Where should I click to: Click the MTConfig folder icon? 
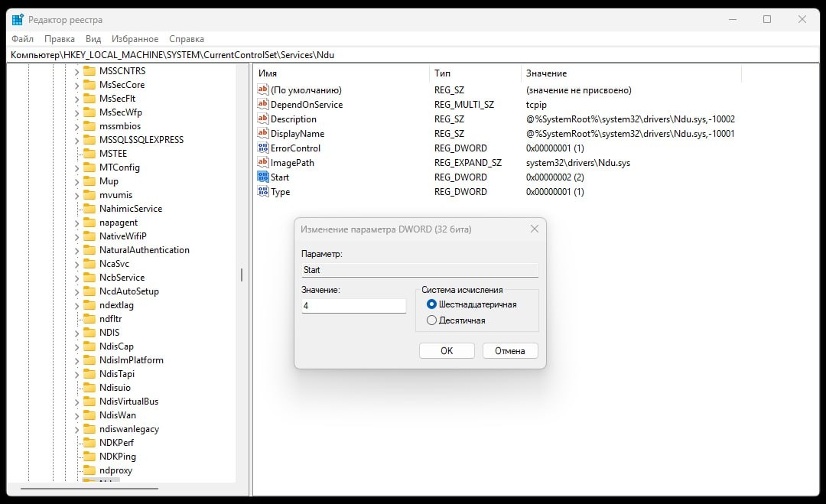coord(89,167)
